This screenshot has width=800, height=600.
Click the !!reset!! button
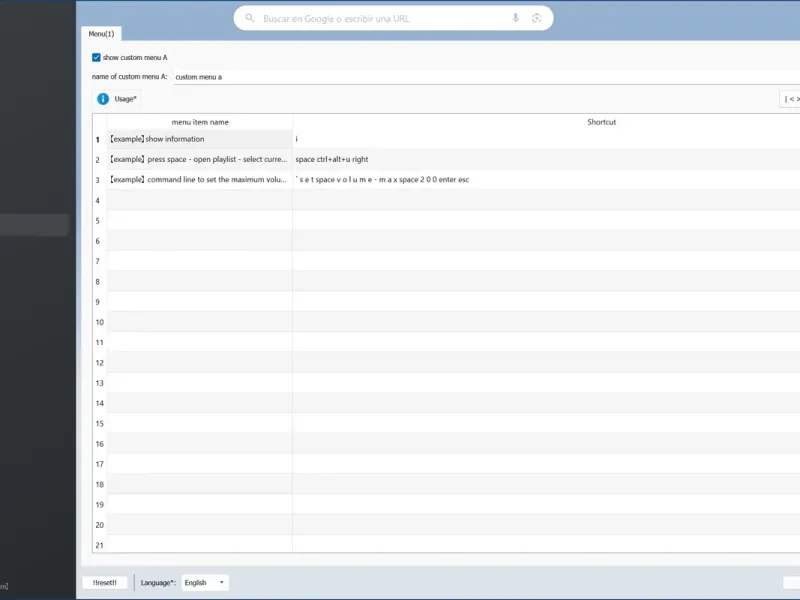tap(105, 582)
